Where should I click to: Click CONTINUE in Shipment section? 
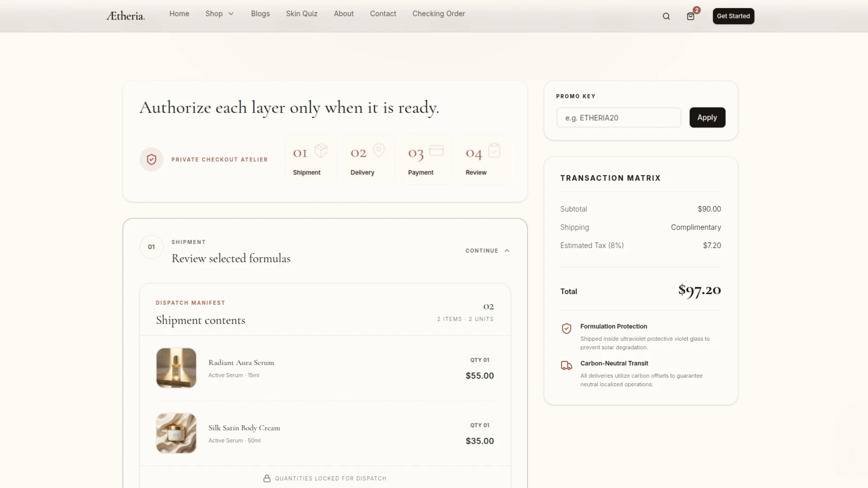pyautogui.click(x=482, y=251)
